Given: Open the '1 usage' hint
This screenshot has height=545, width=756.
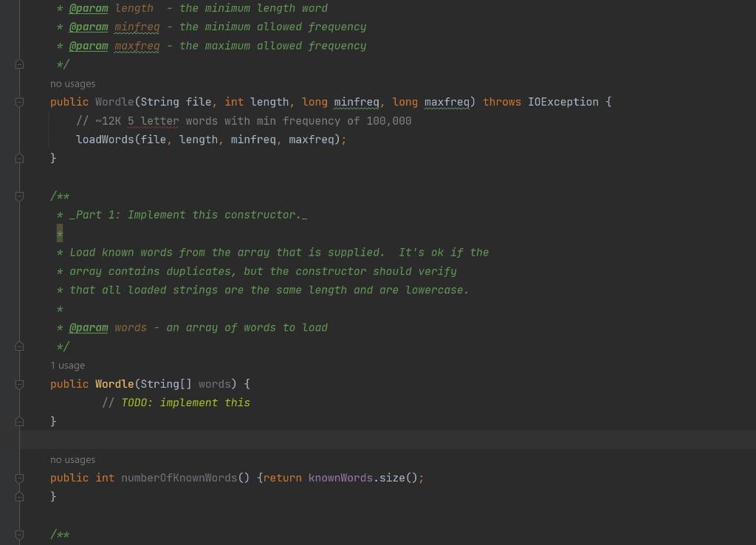Looking at the screenshot, I should tap(67, 366).
